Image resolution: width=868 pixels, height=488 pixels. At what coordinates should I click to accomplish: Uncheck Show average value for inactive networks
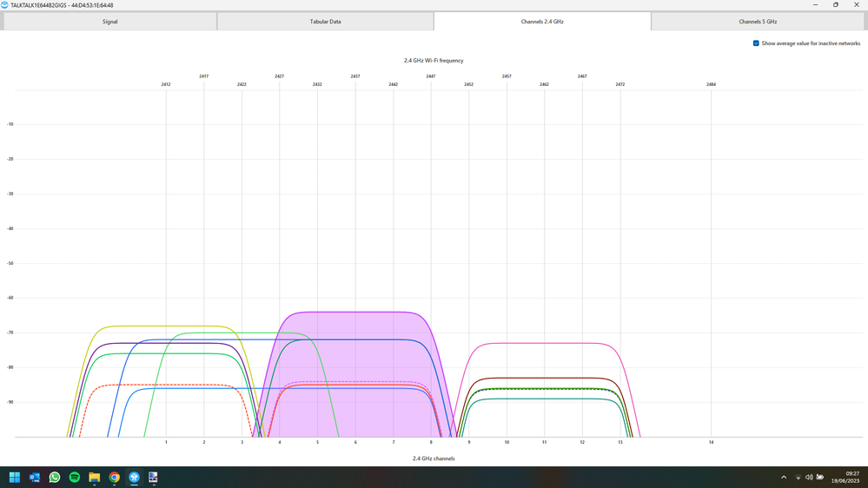pos(756,43)
